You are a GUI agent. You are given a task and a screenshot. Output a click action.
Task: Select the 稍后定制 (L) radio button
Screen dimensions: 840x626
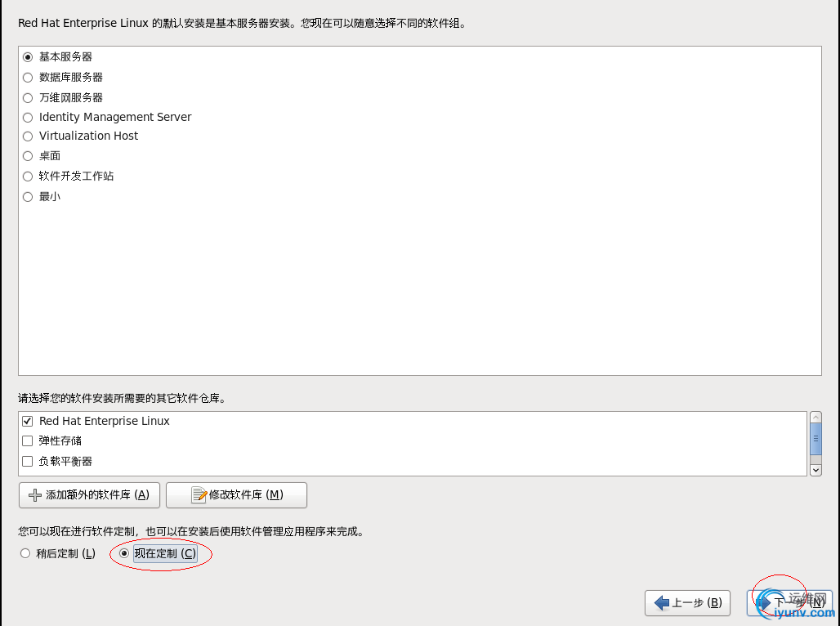(25, 553)
